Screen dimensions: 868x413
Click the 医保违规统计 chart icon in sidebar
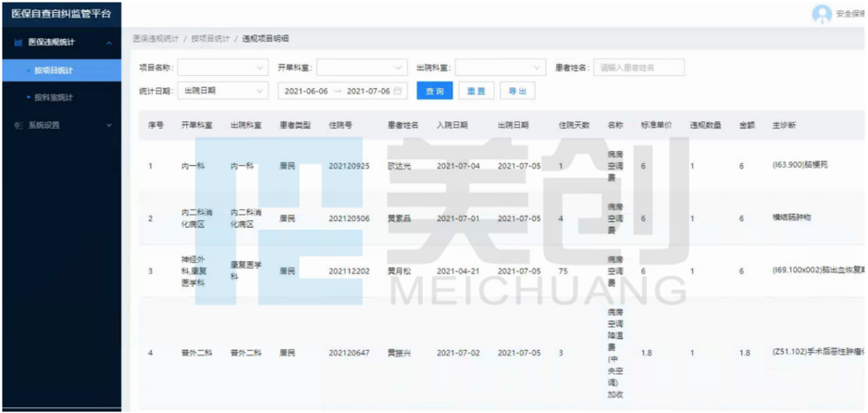[x=19, y=43]
